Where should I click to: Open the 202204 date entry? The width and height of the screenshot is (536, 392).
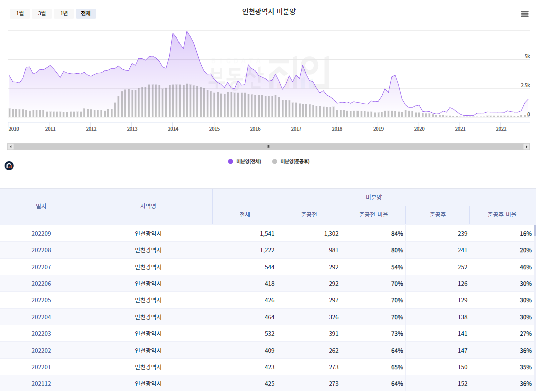coord(41,317)
